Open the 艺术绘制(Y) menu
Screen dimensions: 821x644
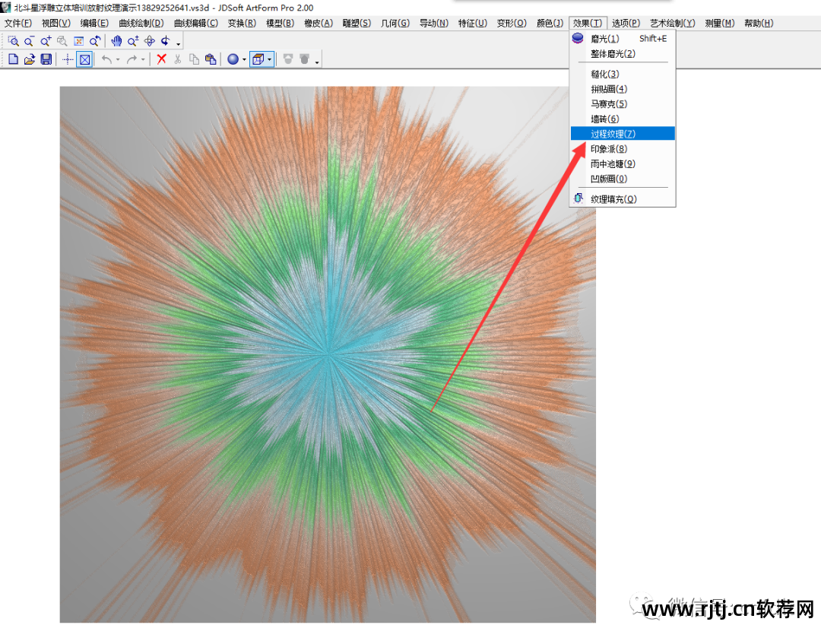[x=672, y=23]
